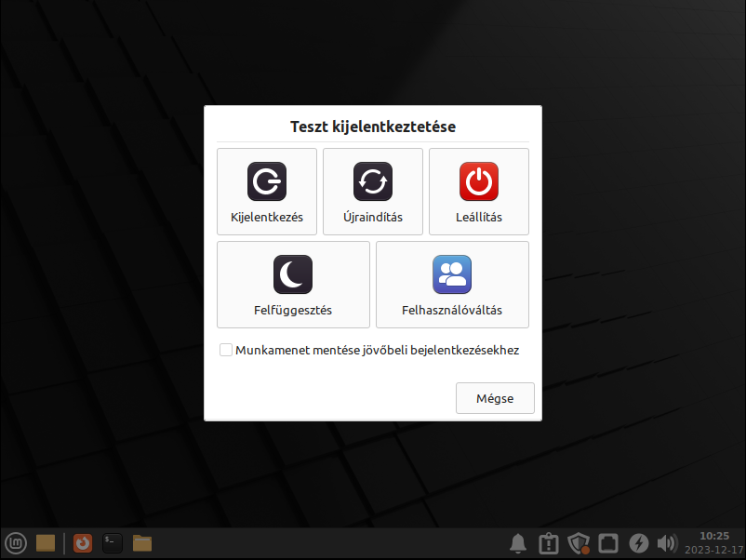Choose Újraindítás to restart
This screenshot has width=746, height=560.
(372, 192)
